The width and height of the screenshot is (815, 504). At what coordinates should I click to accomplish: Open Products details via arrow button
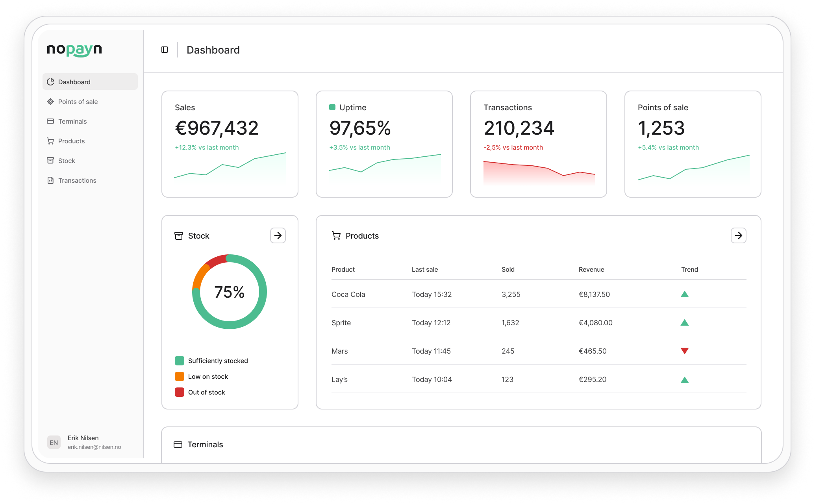coord(738,235)
